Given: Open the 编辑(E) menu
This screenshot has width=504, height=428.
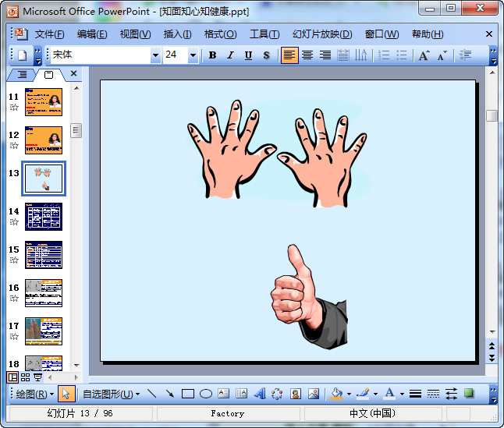Looking at the screenshot, I should point(92,34).
